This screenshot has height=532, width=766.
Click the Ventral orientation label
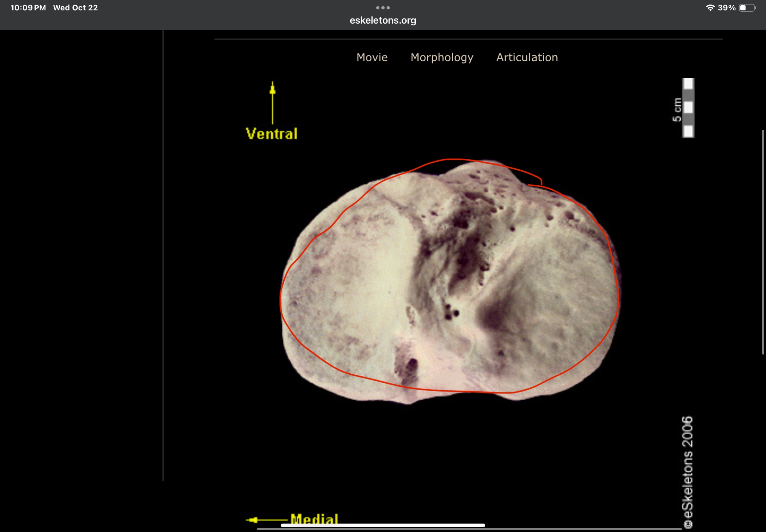pos(271,134)
